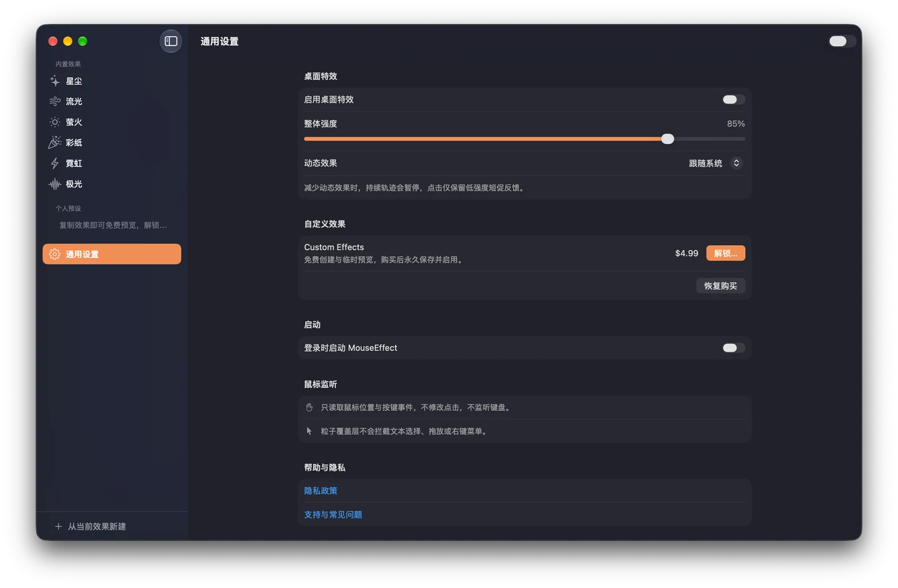The width and height of the screenshot is (898, 588).
Task: Click the Custom Effects title text
Action: (334, 247)
